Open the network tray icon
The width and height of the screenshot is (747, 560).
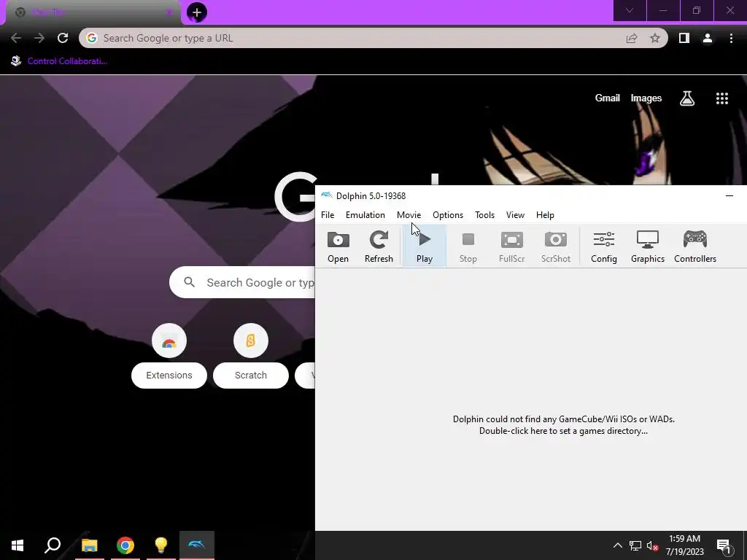pos(635,545)
